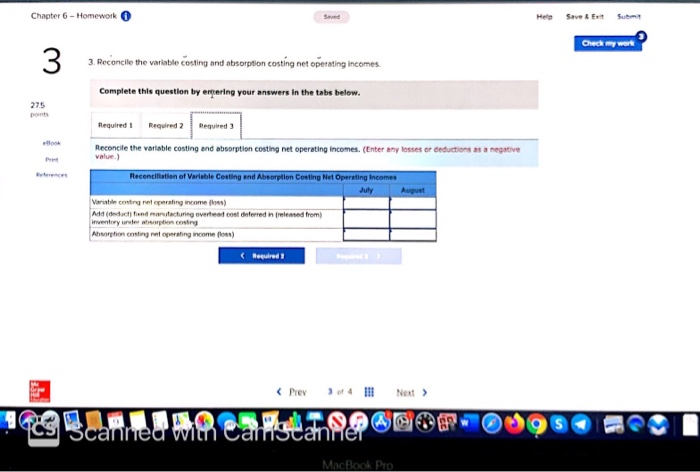
Task: Click the July column header
Action: click(x=366, y=190)
